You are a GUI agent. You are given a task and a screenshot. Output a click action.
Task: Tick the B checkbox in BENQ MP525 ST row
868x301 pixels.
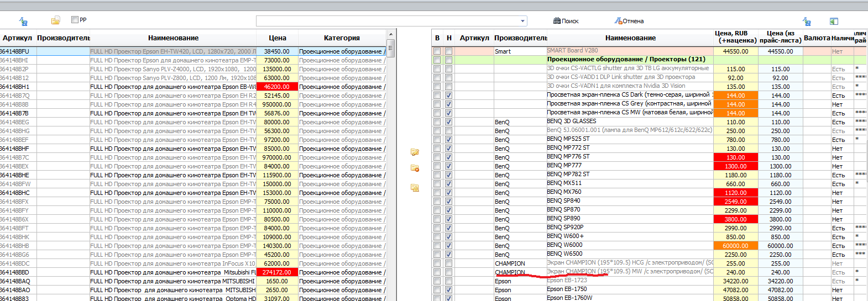[437, 140]
